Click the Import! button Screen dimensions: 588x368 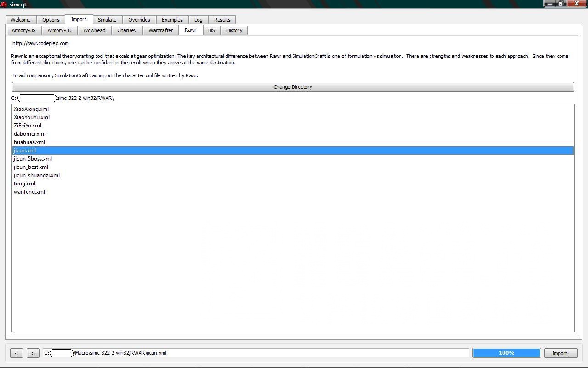point(560,353)
